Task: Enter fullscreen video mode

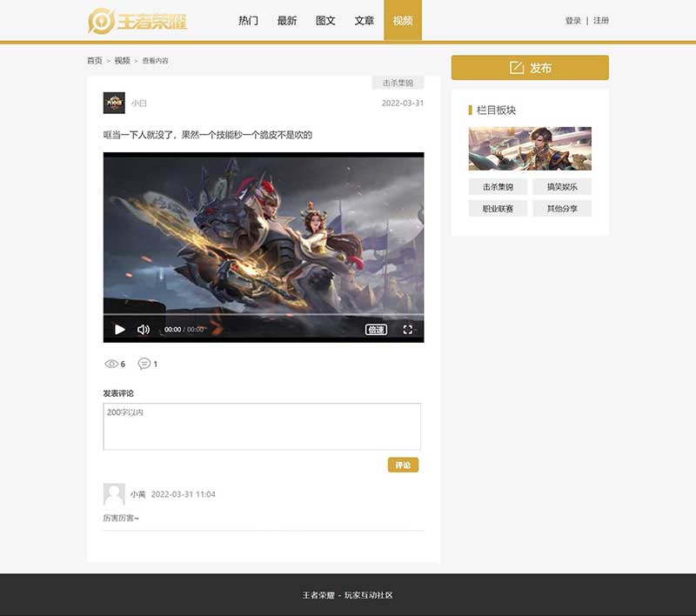Action: (x=407, y=330)
